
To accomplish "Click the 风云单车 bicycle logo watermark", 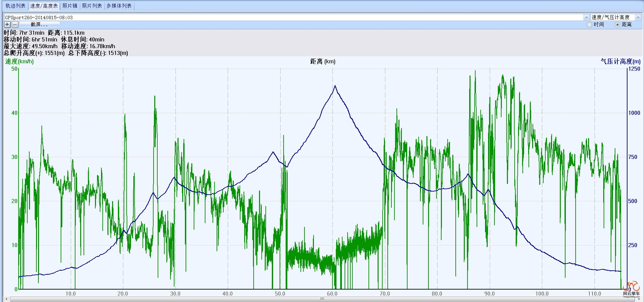I will 631,289.
